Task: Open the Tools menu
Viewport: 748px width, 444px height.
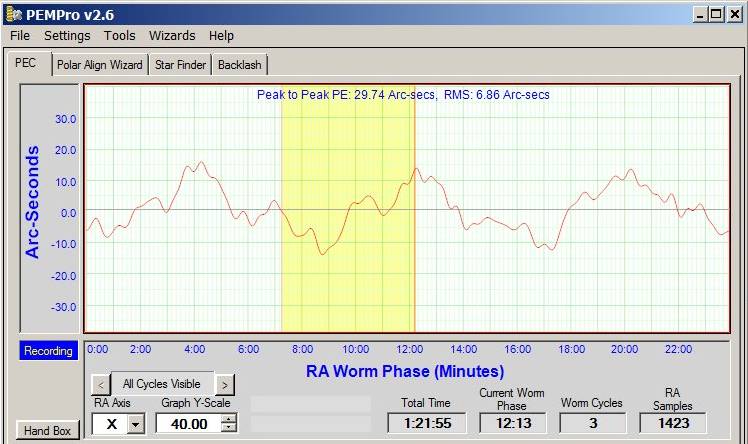Action: 120,36
